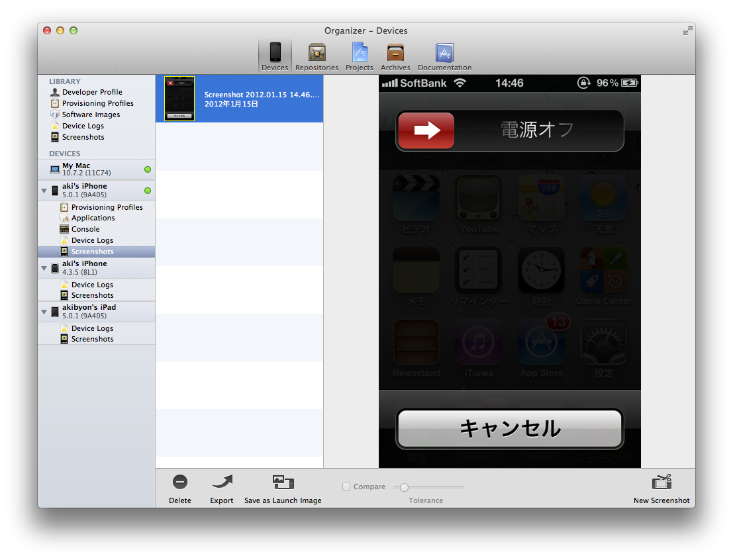
Task: Click the akibyon's iPad device icon
Action: click(x=55, y=312)
